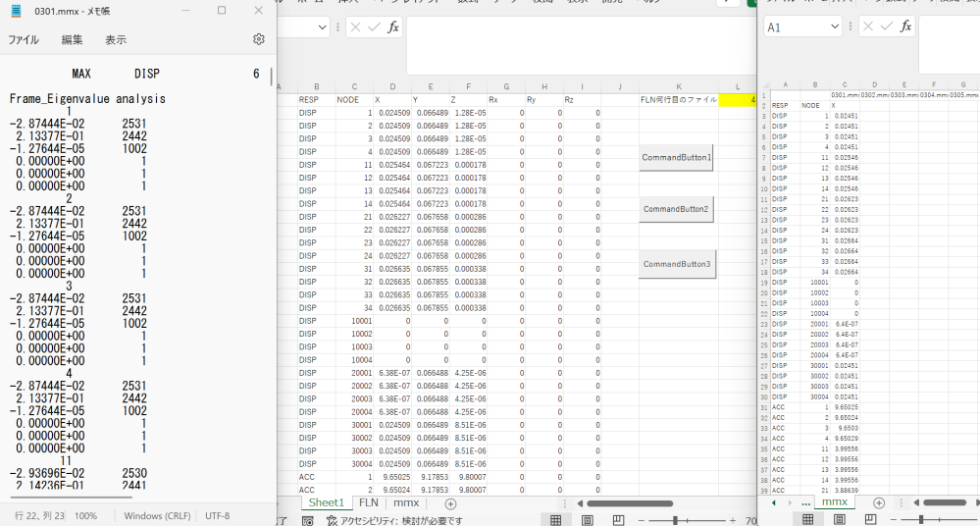Open the 編集 menu in Notepad

73,40
